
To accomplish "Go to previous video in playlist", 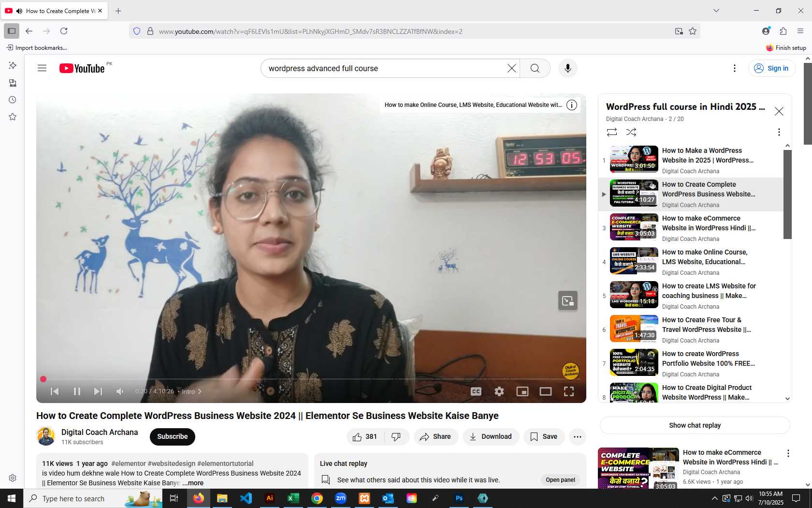I will 55,391.
